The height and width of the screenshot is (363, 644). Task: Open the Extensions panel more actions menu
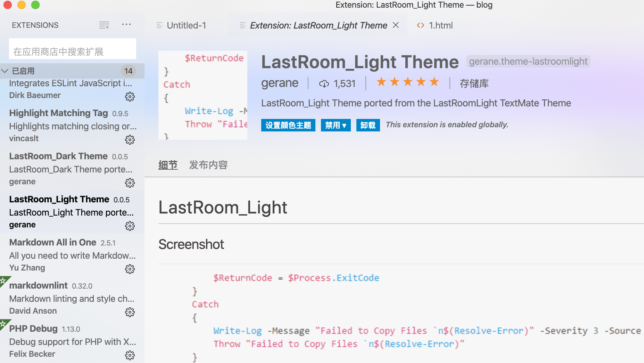pos(126,24)
